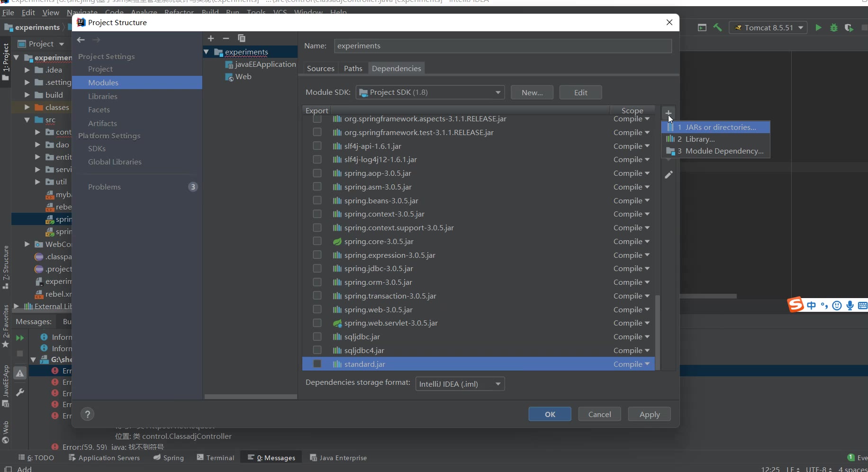The height and width of the screenshot is (472, 868).
Task: Toggle export checkbox for sqljdbc4.jar
Action: 317,350
